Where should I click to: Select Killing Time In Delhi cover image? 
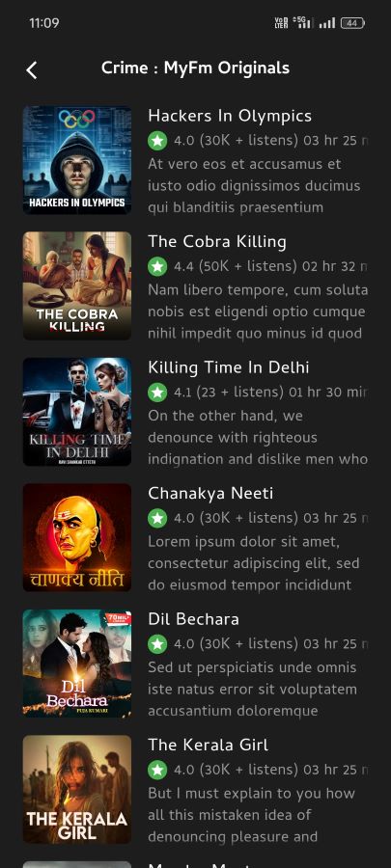77,411
